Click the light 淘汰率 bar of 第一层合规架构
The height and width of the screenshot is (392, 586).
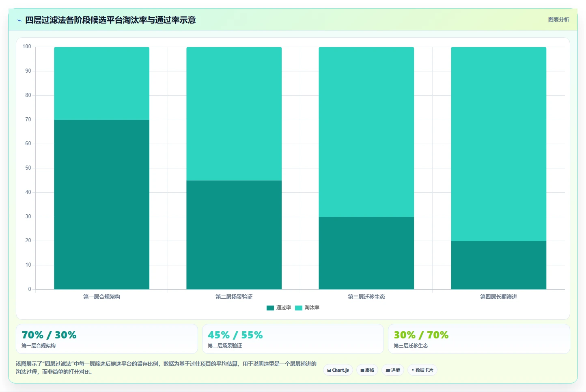tap(101, 83)
